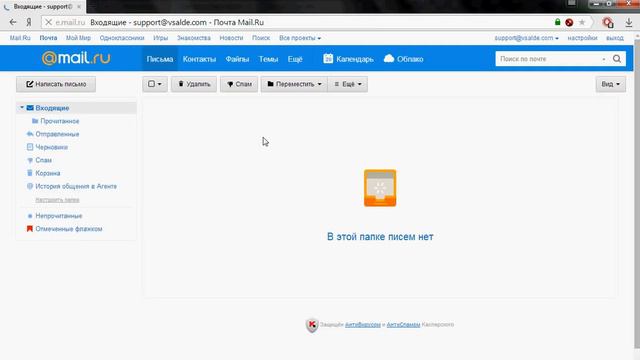Open Антиспамом link in footer
The image size is (640, 360).
pos(403,324)
